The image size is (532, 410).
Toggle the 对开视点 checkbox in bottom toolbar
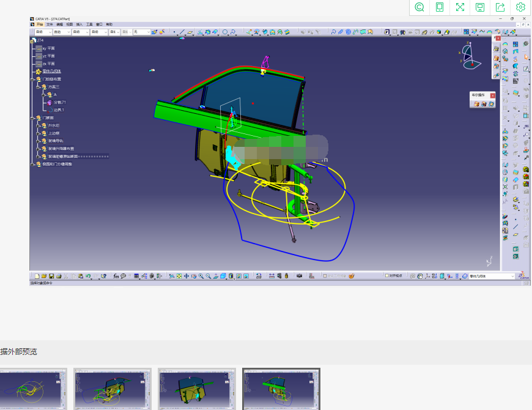click(387, 276)
